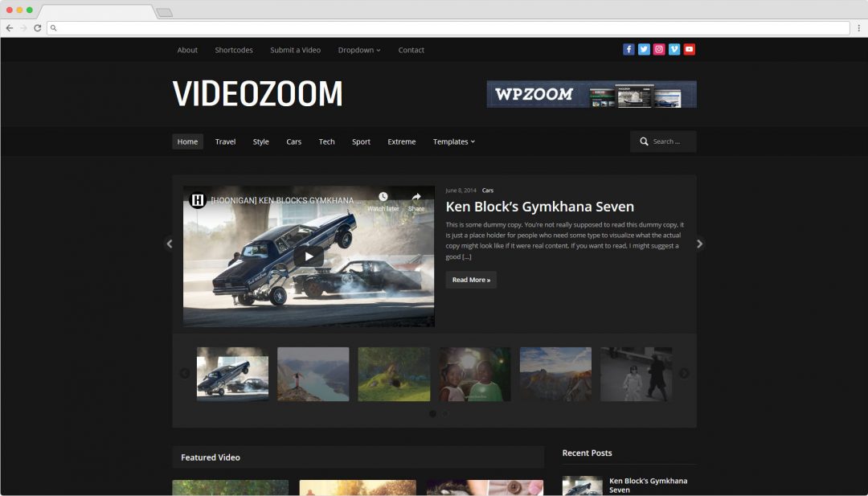This screenshot has width=868, height=496.
Task: Open the Instagram social icon
Action: pyautogui.click(x=659, y=50)
